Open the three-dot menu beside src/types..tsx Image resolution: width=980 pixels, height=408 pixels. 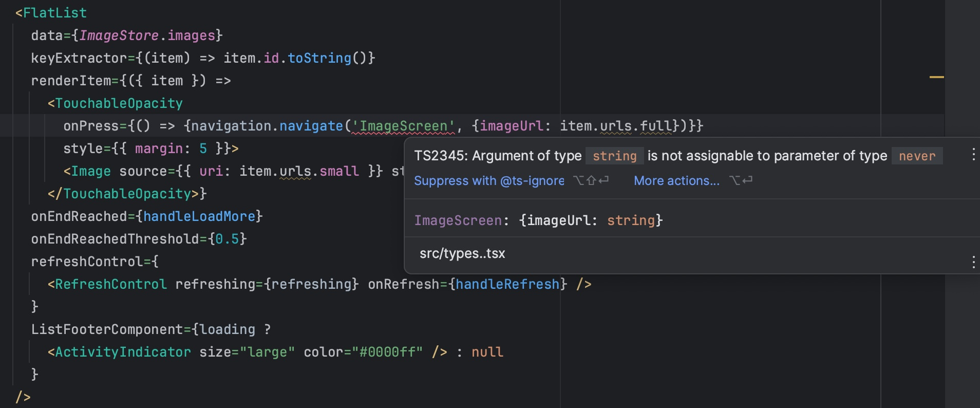tap(973, 263)
